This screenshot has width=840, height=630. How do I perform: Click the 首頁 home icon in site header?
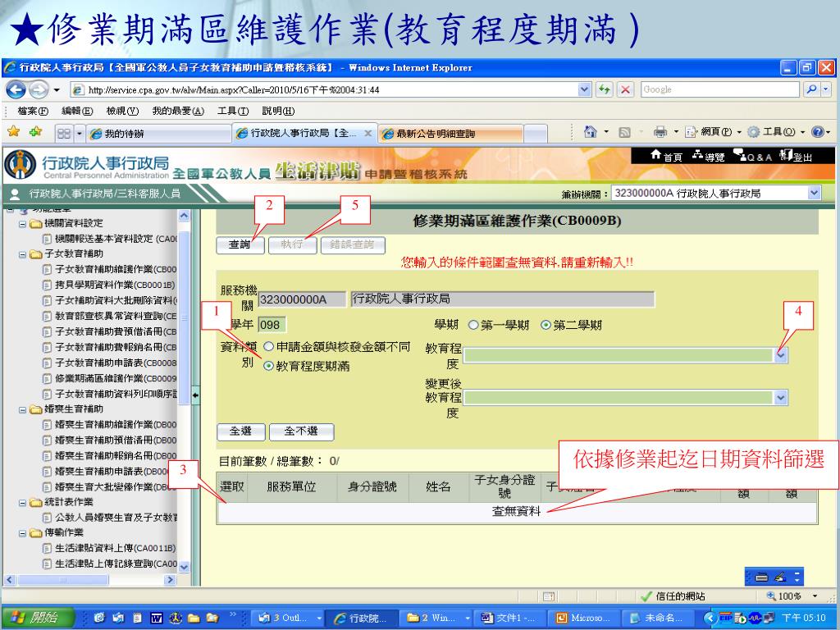click(655, 155)
